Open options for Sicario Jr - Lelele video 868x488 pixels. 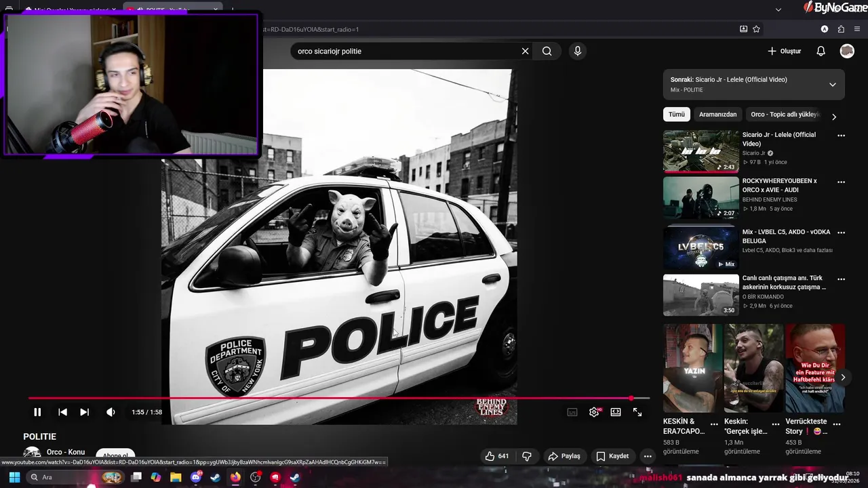(x=842, y=136)
